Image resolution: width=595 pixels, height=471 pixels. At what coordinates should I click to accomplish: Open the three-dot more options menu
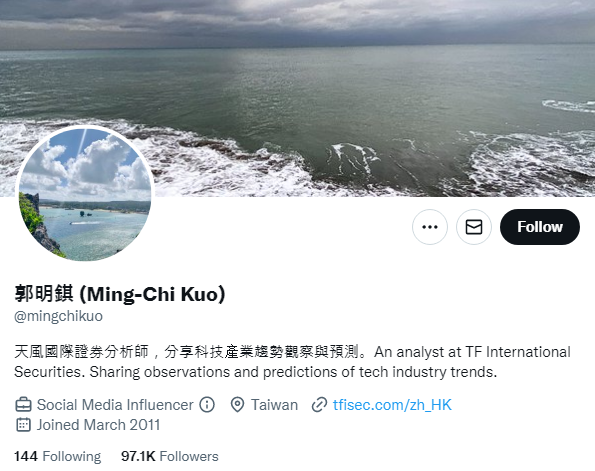430,227
